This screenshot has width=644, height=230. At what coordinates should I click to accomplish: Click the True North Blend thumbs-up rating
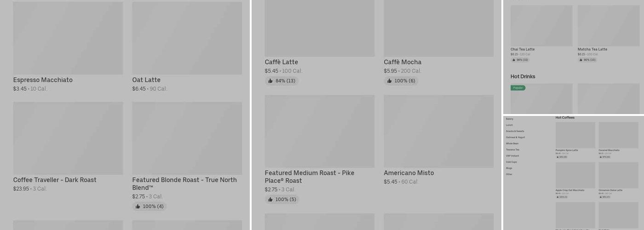coord(149,207)
